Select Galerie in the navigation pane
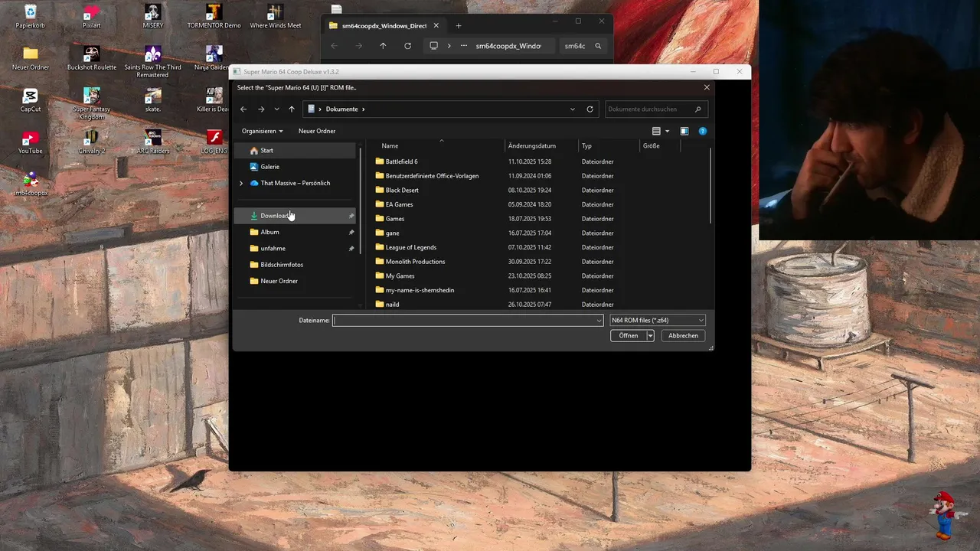980x551 pixels. point(295,167)
